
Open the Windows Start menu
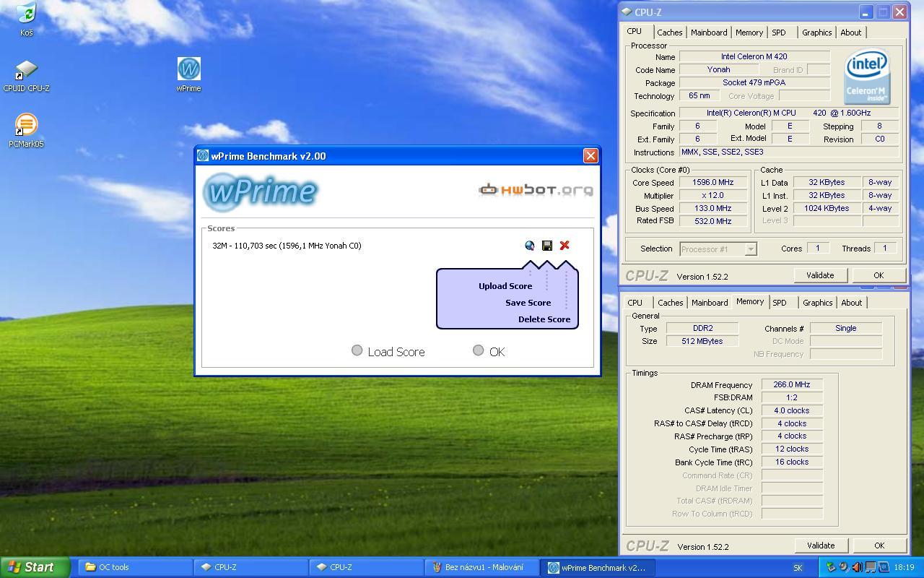[x=35, y=567]
